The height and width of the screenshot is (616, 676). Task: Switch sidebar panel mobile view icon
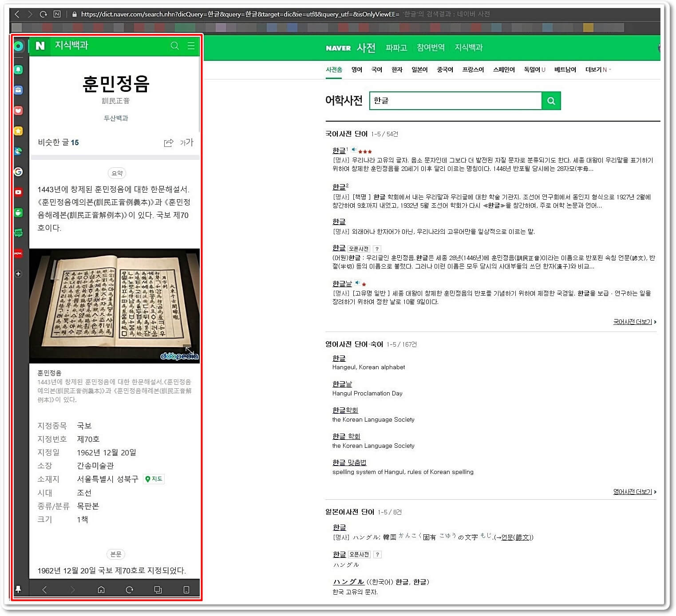point(186,590)
